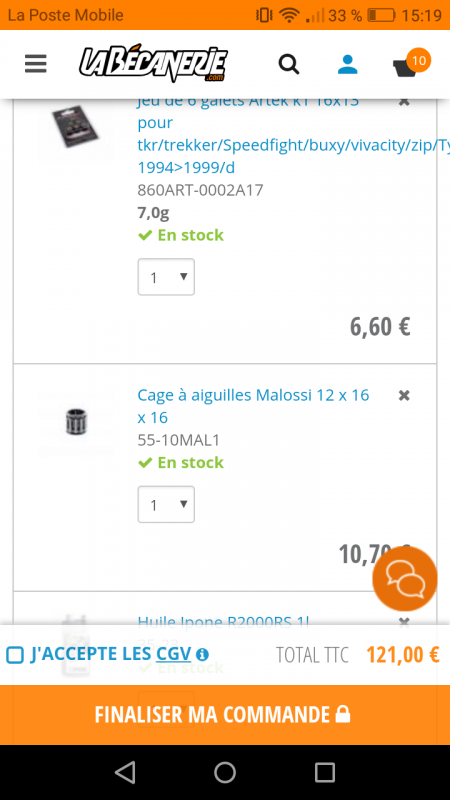View the Artek galets product thumbnail

75,127
